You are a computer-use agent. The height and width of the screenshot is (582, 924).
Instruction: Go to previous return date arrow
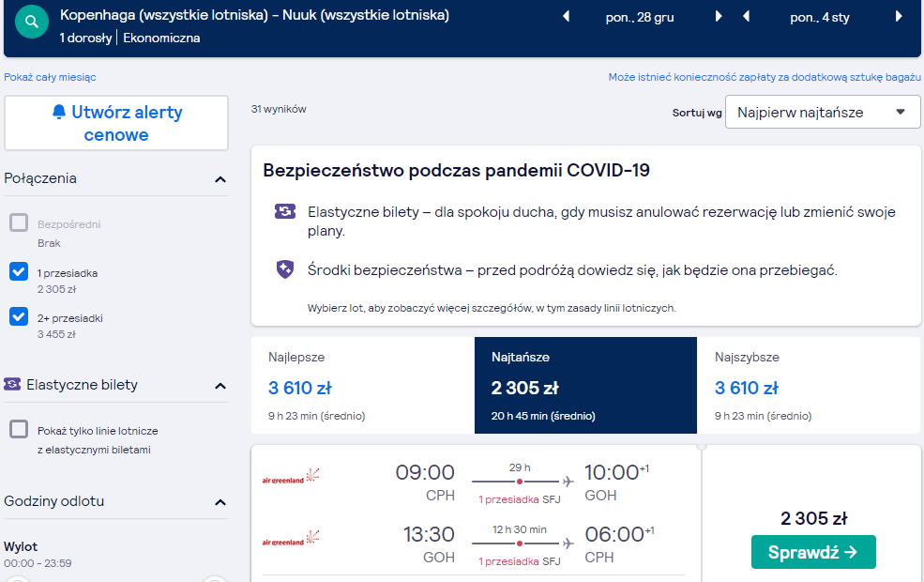pos(746,17)
